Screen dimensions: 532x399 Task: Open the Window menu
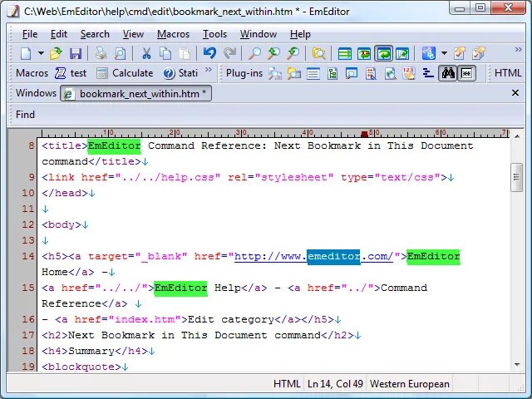point(259,34)
